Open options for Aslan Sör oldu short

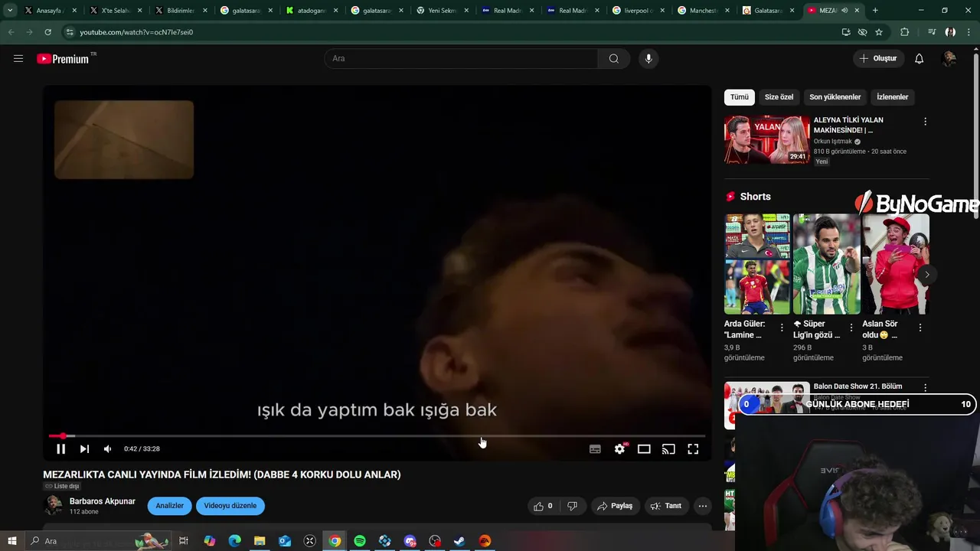(x=920, y=328)
